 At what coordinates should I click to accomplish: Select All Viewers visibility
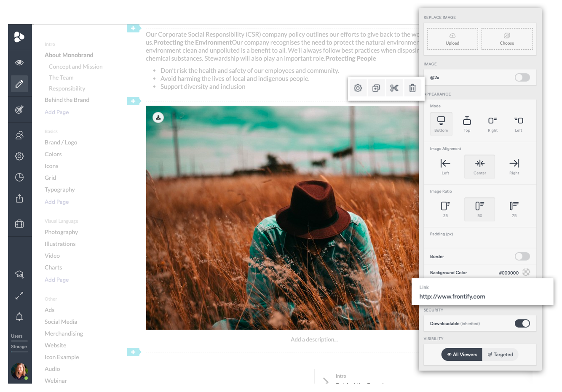462,355
